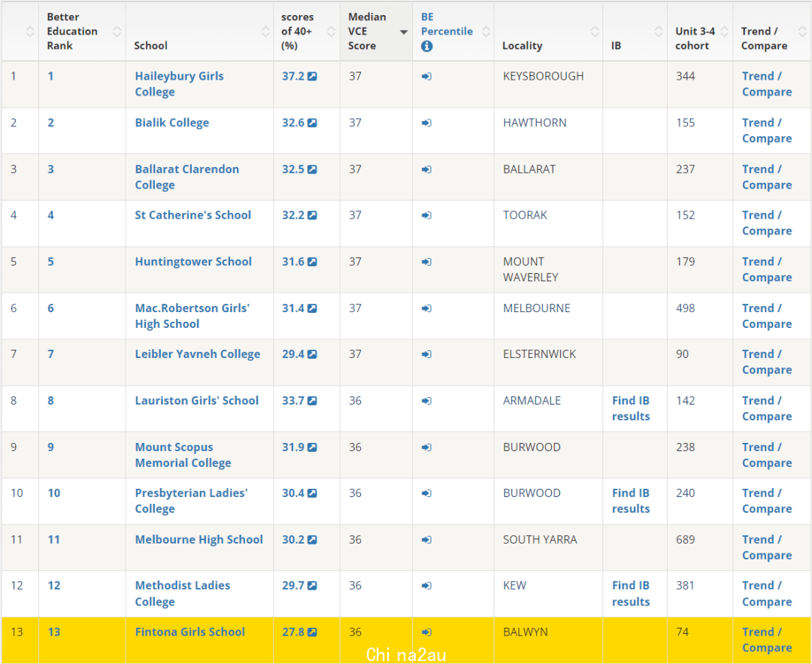
Task: Open chart icon beside 31.9 score
Action: coord(312,447)
